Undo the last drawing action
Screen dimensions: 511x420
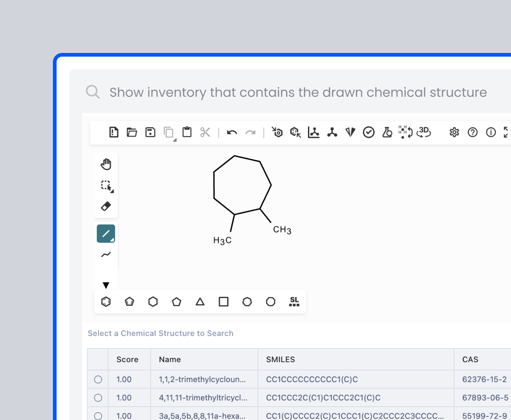click(x=232, y=132)
